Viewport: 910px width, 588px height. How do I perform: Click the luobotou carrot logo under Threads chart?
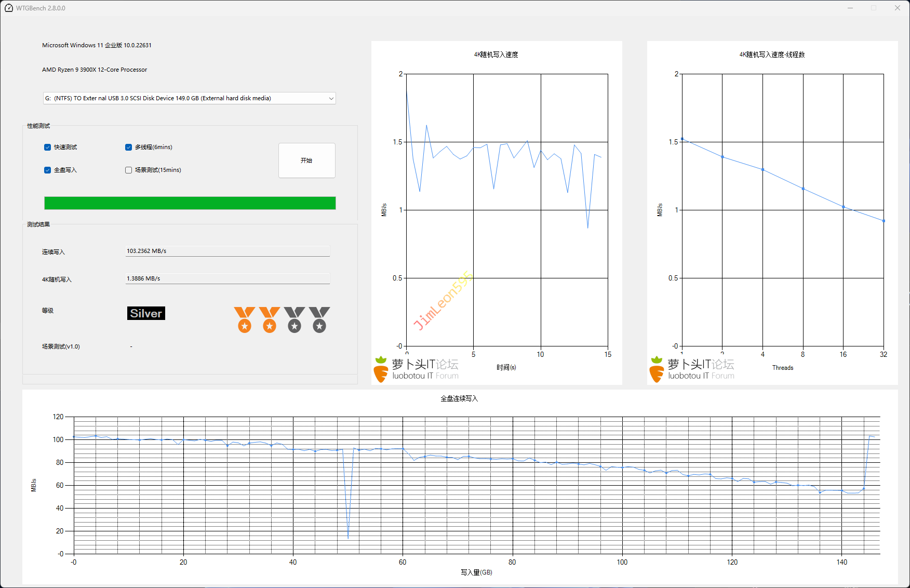pos(657,369)
